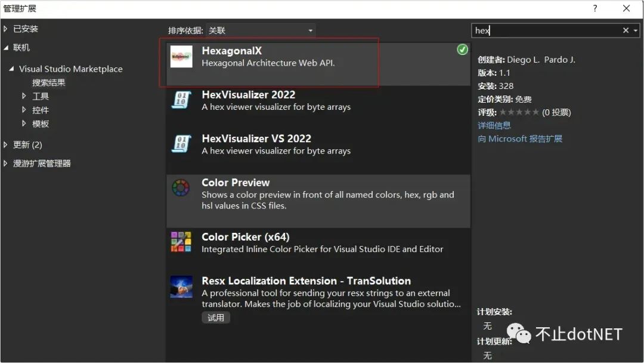Screen dimensions: 644x363
Task: Click the hex search input field
Action: pos(546,30)
